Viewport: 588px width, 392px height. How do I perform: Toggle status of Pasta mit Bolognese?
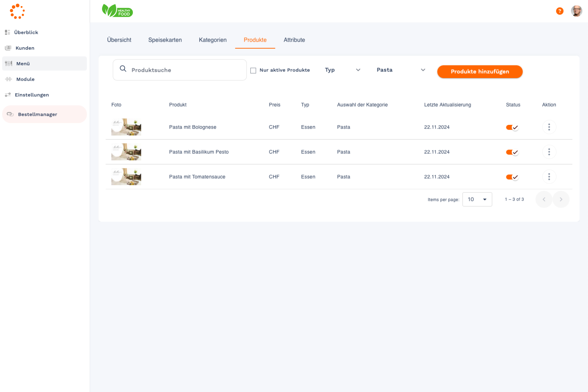[512, 127]
